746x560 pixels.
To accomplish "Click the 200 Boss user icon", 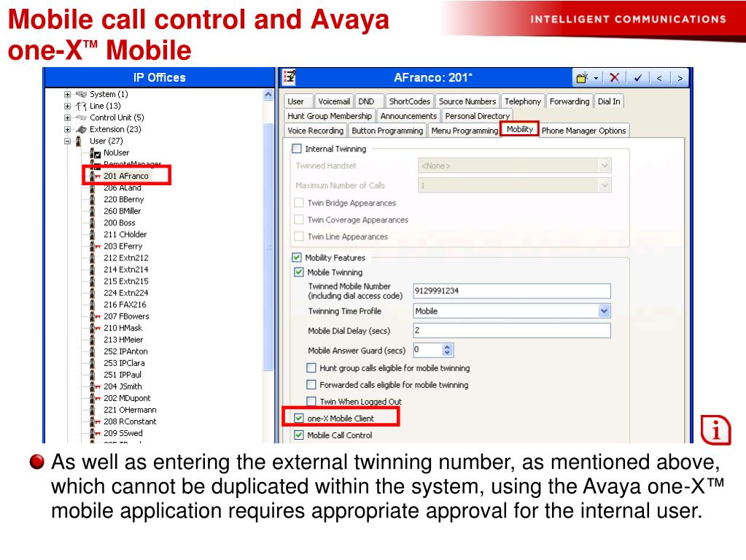I will 93,223.
